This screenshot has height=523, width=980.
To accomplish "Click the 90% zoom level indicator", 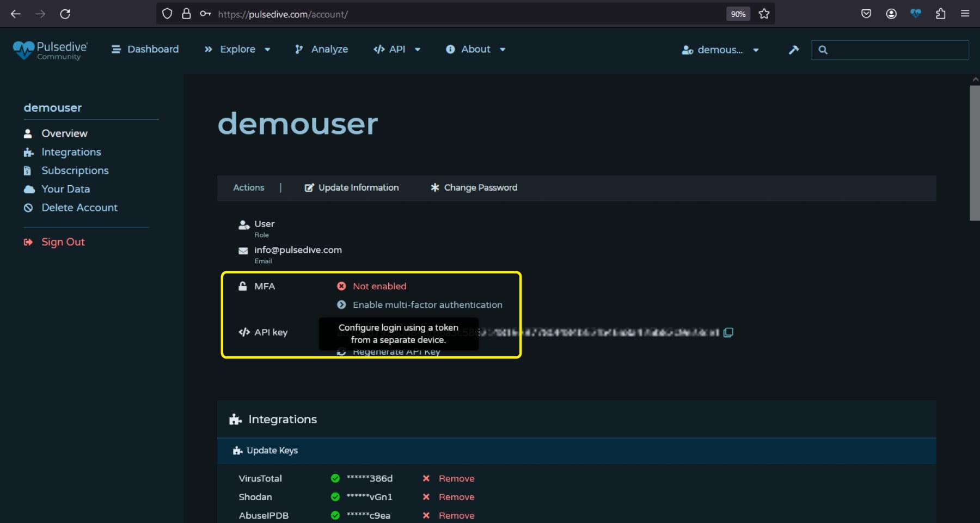I will point(738,14).
